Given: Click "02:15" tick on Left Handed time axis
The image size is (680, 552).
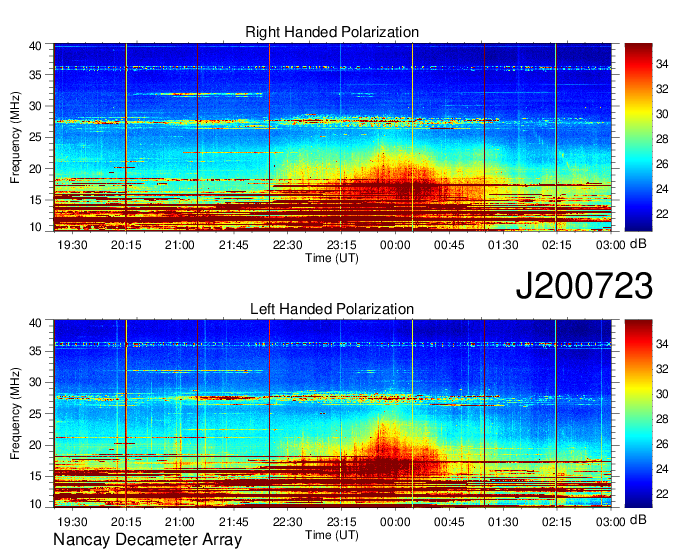Looking at the screenshot, I should coord(557,522).
